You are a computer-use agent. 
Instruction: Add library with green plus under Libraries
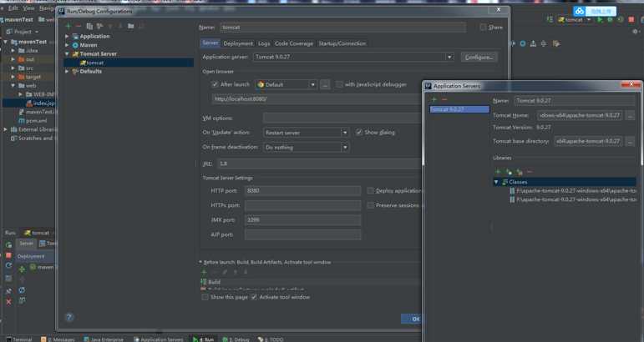click(x=498, y=172)
